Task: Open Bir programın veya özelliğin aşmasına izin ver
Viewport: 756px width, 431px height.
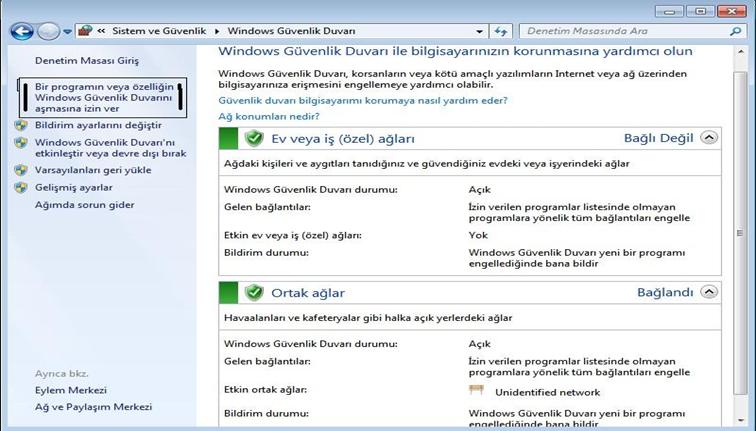Action: [x=104, y=97]
